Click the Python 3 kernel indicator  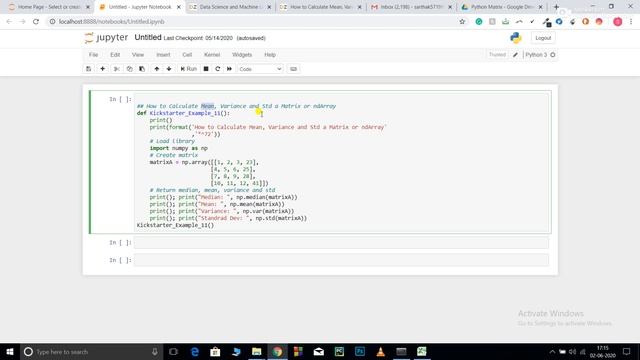point(536,55)
